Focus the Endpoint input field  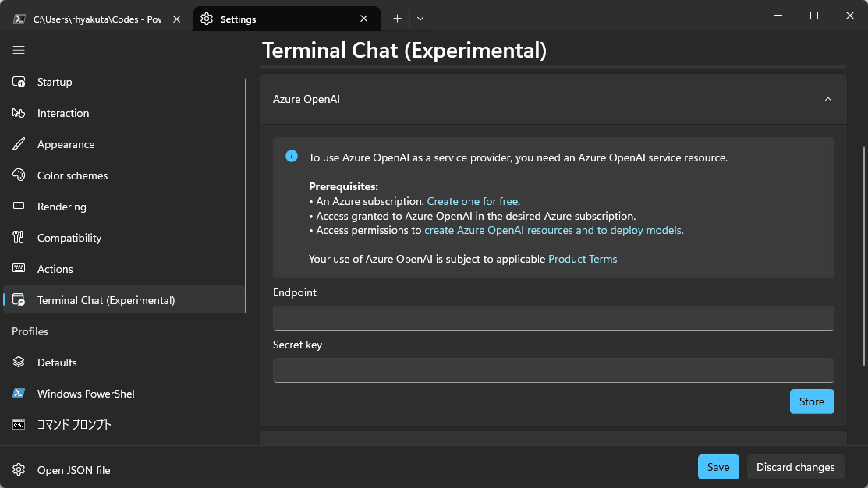pyautogui.click(x=553, y=318)
